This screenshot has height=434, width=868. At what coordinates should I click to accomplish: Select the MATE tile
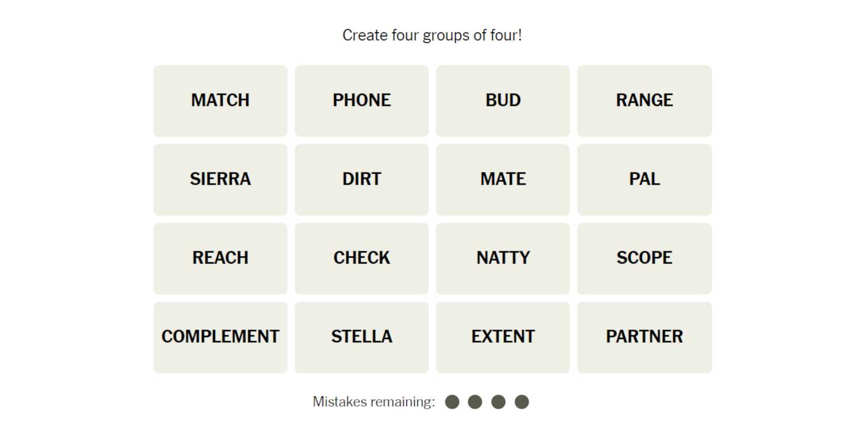pyautogui.click(x=503, y=179)
